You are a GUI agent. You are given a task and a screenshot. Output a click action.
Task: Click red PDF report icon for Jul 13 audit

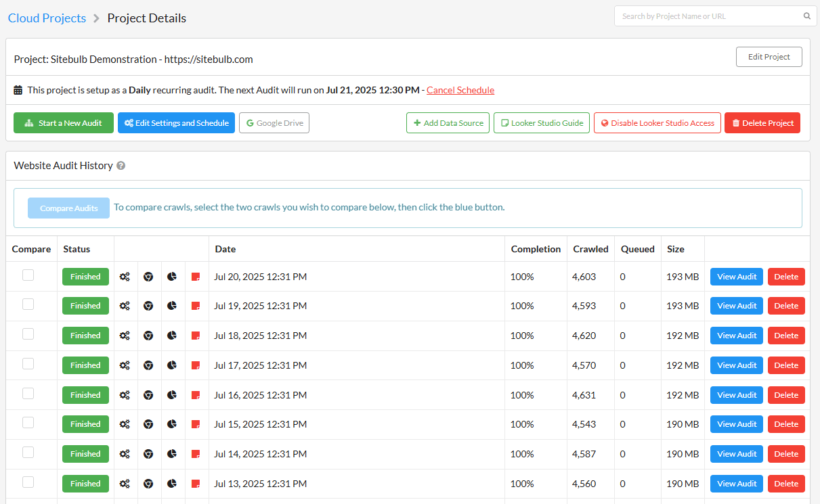(x=196, y=484)
